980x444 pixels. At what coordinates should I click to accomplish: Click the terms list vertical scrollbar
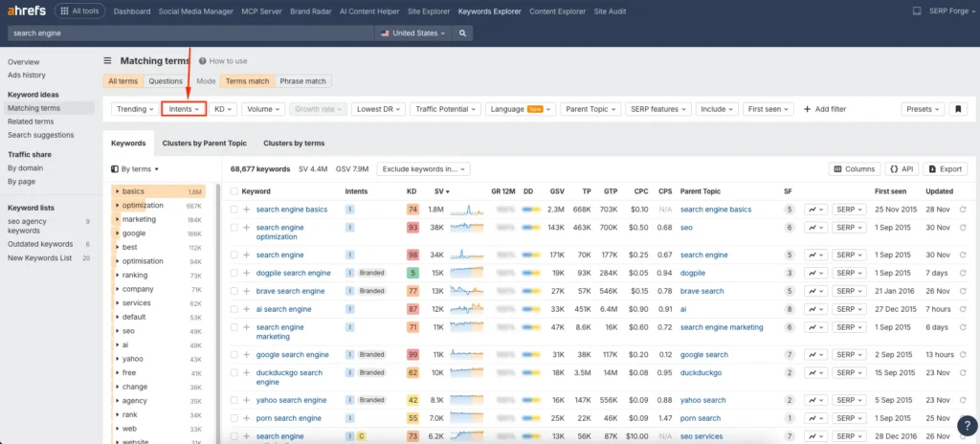(217, 313)
